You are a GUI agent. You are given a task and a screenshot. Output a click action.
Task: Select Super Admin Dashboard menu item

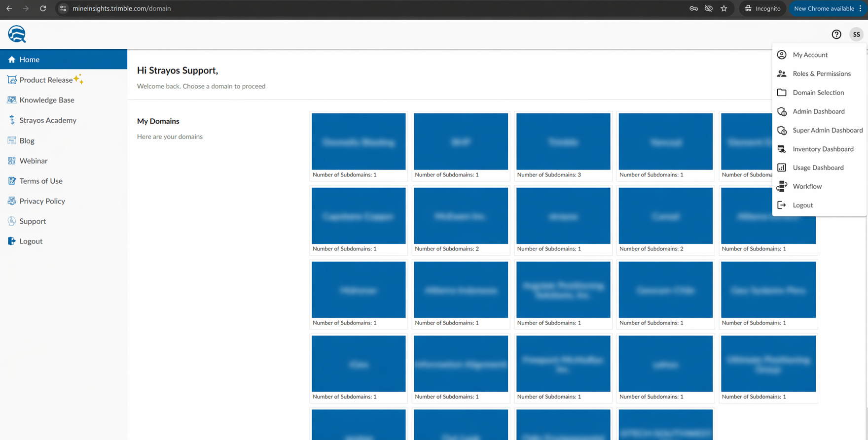coord(827,130)
